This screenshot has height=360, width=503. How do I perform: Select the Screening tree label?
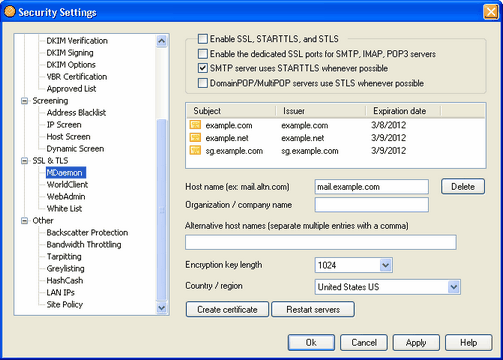click(50, 101)
